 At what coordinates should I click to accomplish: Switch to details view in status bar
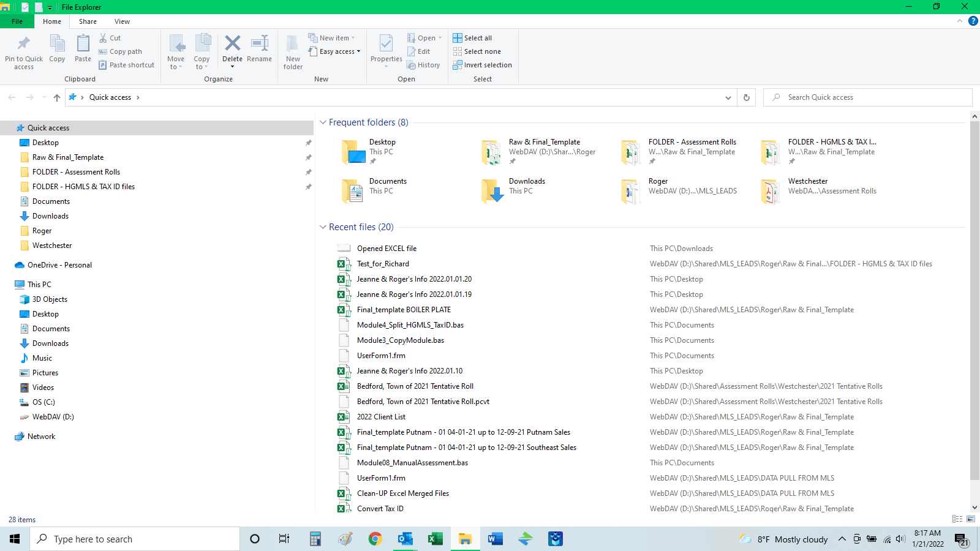[957, 519]
